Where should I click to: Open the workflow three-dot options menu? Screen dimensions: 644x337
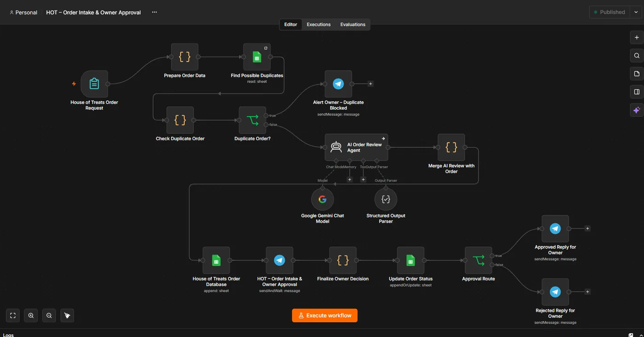155,12
